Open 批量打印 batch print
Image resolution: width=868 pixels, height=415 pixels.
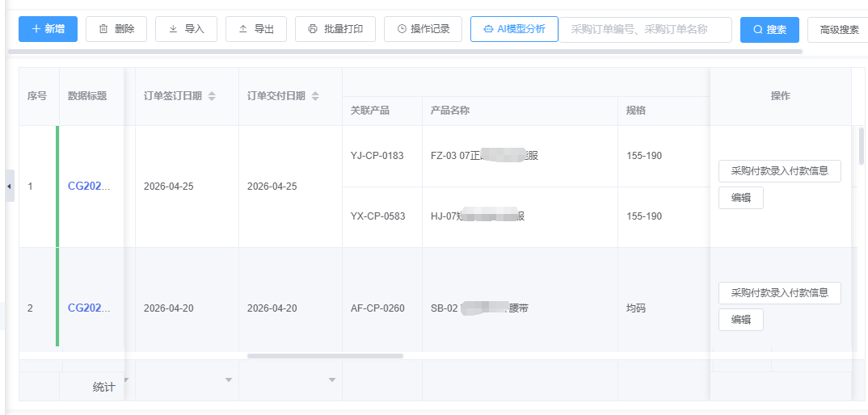click(335, 29)
